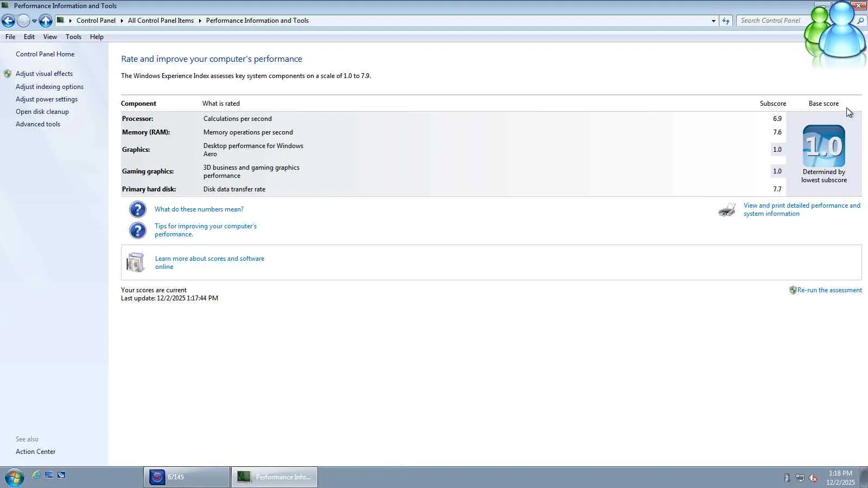Open the Edit menu
Image resolution: width=868 pixels, height=488 pixels.
[x=29, y=37]
